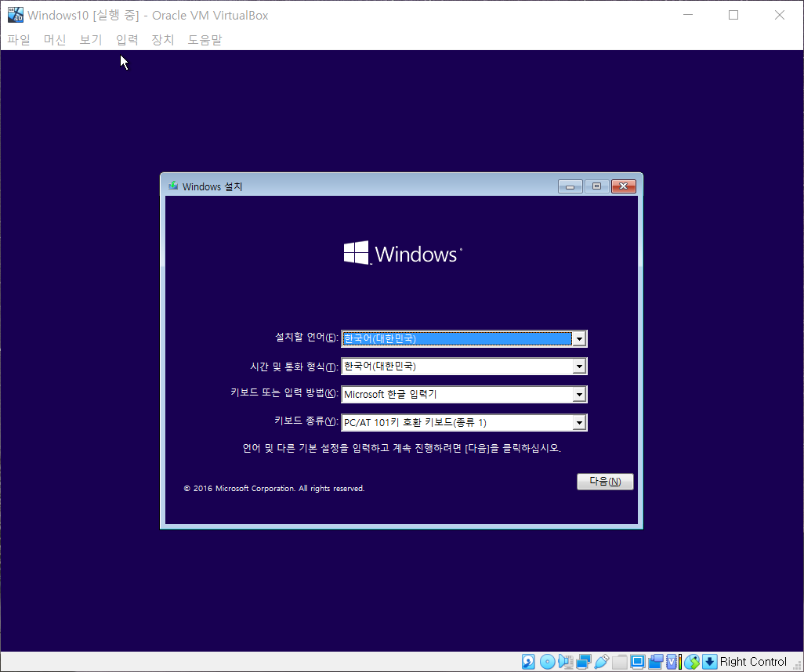Maximize the VirtualBox window

(x=733, y=15)
